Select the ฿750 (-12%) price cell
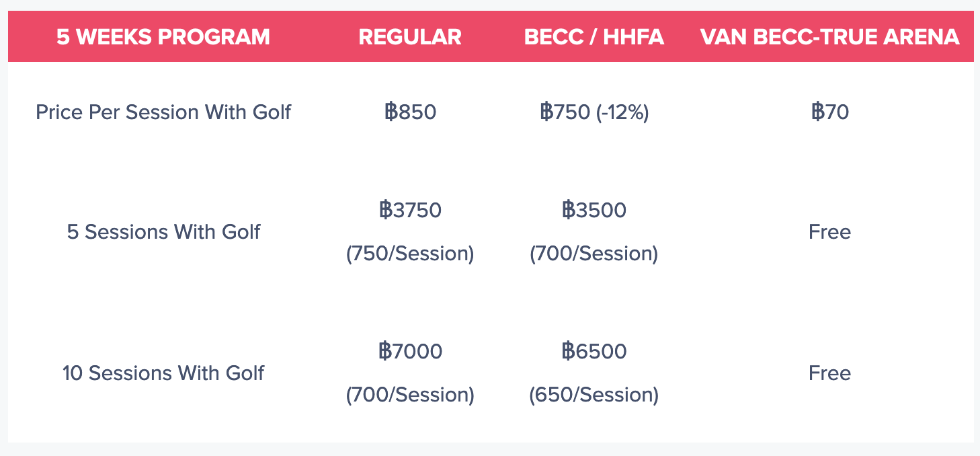Screen dimensions: 980x456 pos(594,112)
